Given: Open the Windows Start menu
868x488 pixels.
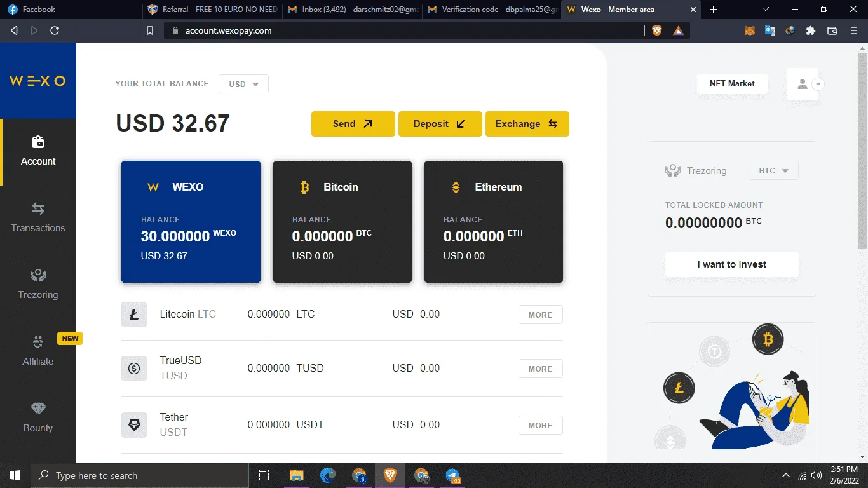Looking at the screenshot, I should pos(15,475).
